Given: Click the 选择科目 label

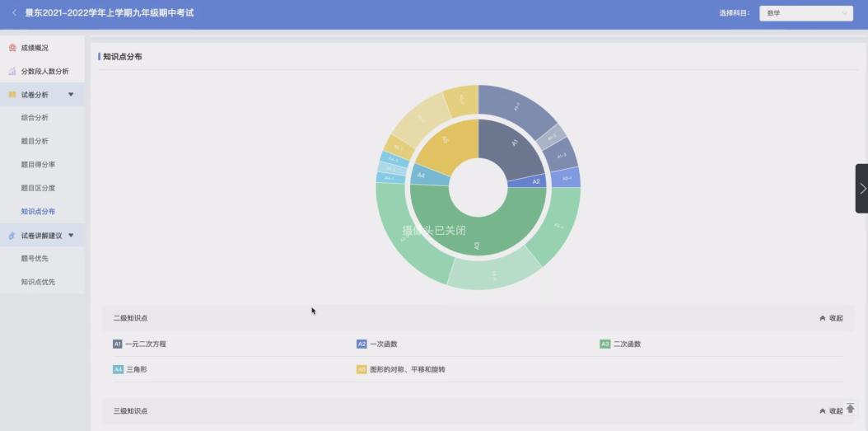Looking at the screenshot, I should click(735, 13).
